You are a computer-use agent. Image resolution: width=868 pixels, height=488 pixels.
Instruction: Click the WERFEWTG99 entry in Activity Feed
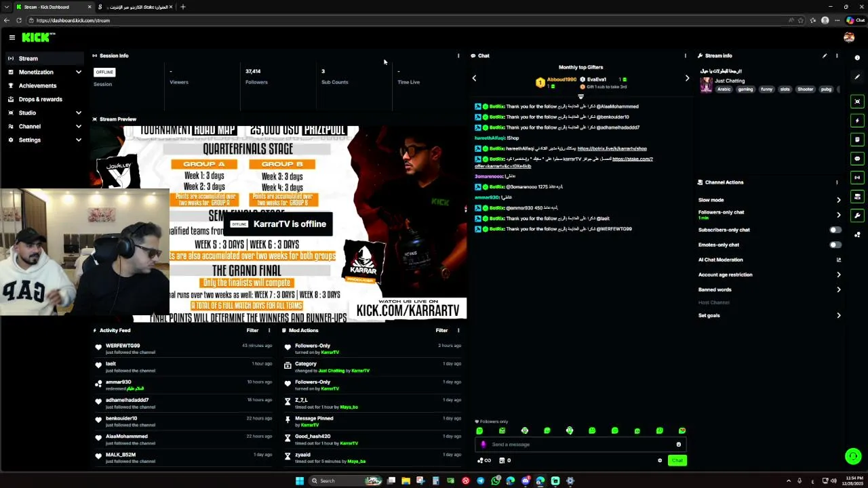183,348
